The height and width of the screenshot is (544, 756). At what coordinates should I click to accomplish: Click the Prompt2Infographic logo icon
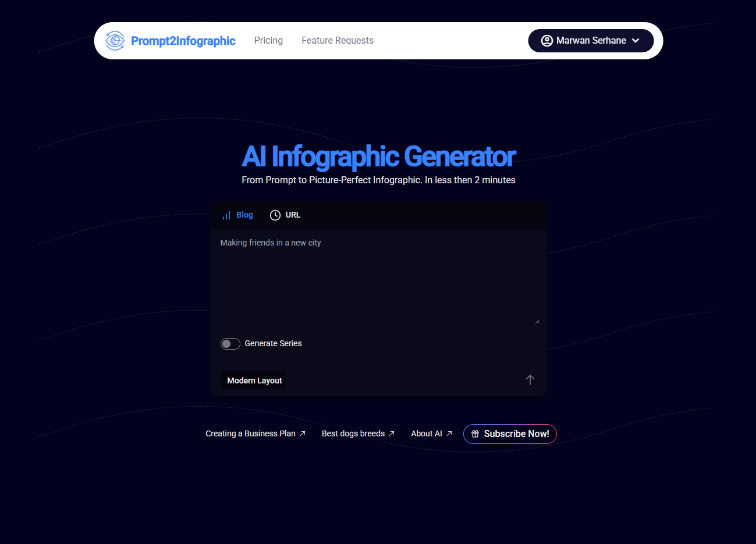[x=115, y=41]
